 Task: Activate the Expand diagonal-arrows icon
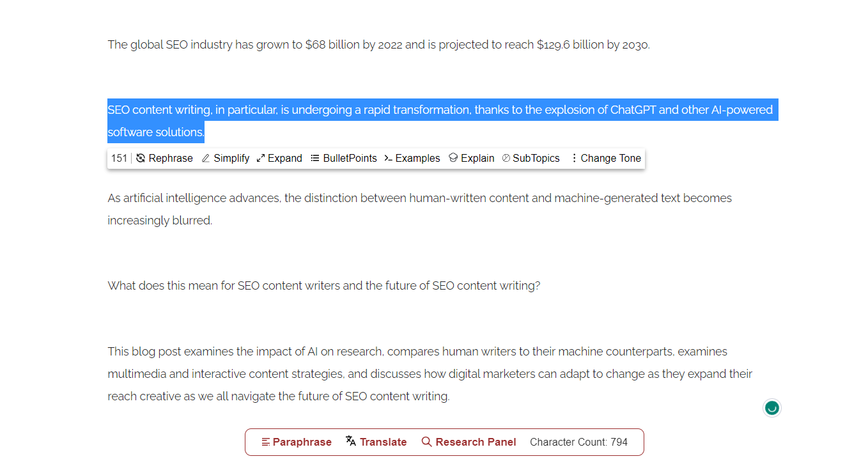(260, 157)
